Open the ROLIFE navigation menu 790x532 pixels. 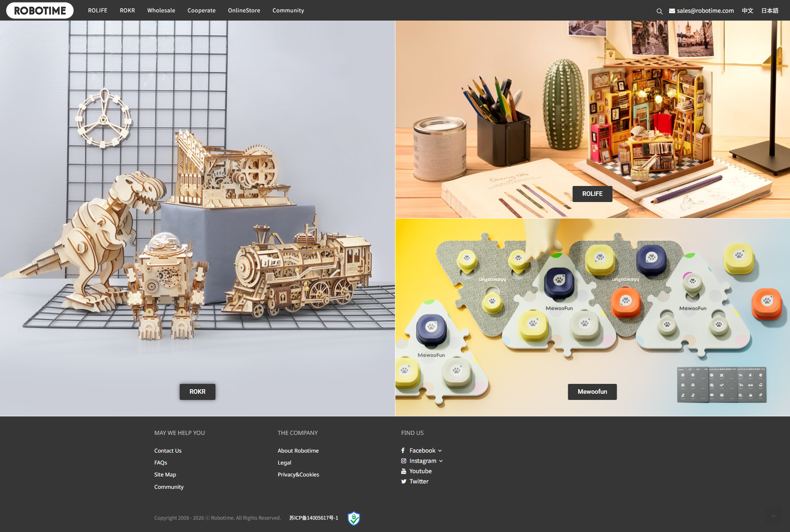98,10
